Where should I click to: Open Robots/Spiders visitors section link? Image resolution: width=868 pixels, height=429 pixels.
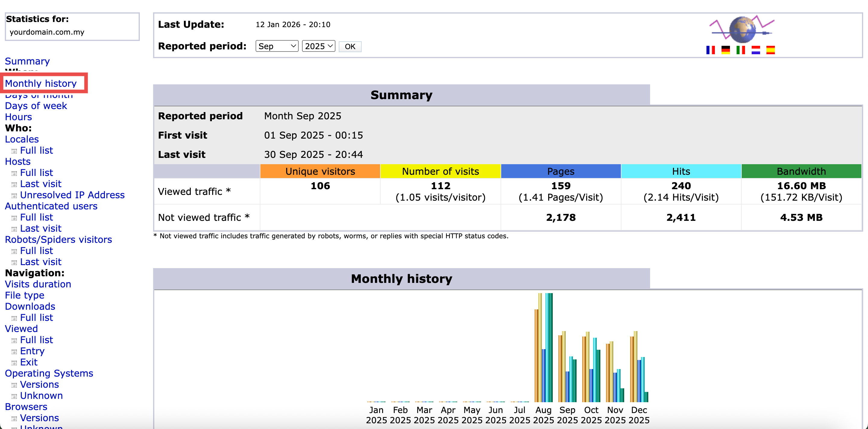tap(58, 240)
